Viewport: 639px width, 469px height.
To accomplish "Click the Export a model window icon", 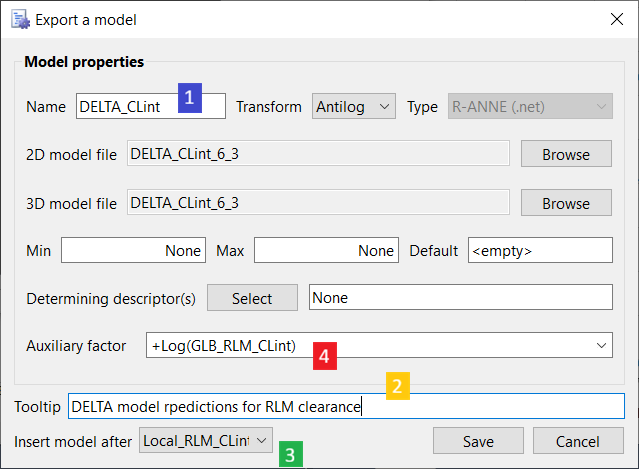I will (x=20, y=20).
